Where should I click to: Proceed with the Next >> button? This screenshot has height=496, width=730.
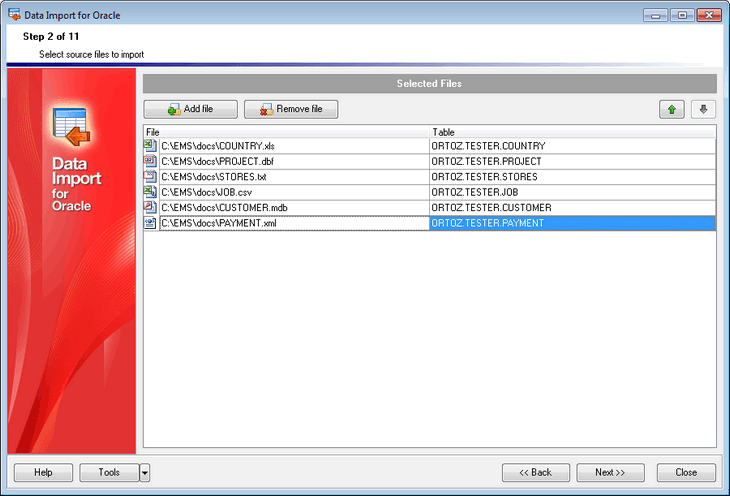point(610,472)
